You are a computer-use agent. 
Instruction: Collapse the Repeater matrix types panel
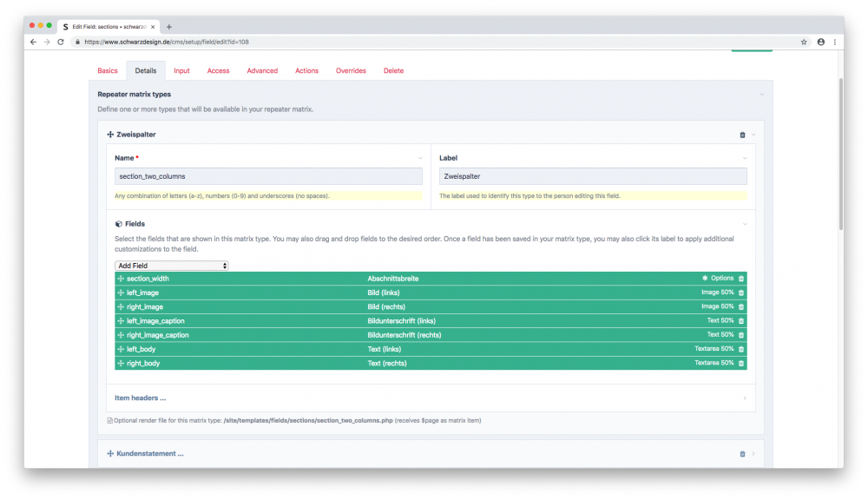tap(761, 94)
